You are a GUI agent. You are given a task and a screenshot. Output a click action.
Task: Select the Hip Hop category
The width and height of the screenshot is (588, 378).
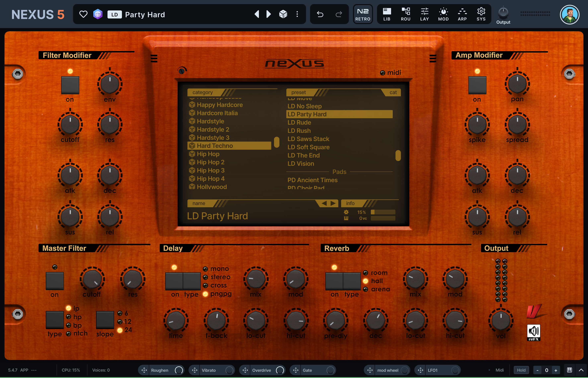point(208,154)
